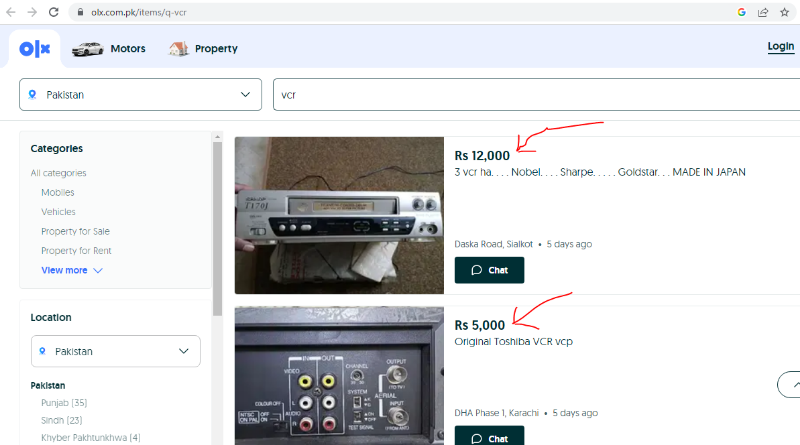Open the Toshiba VCR listing thumbnail

339,375
